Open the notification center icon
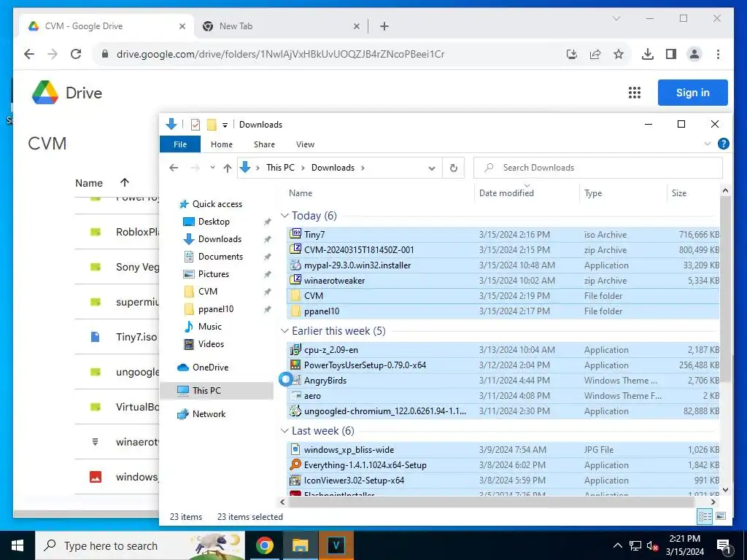This screenshot has height=560, width=747. point(724,545)
